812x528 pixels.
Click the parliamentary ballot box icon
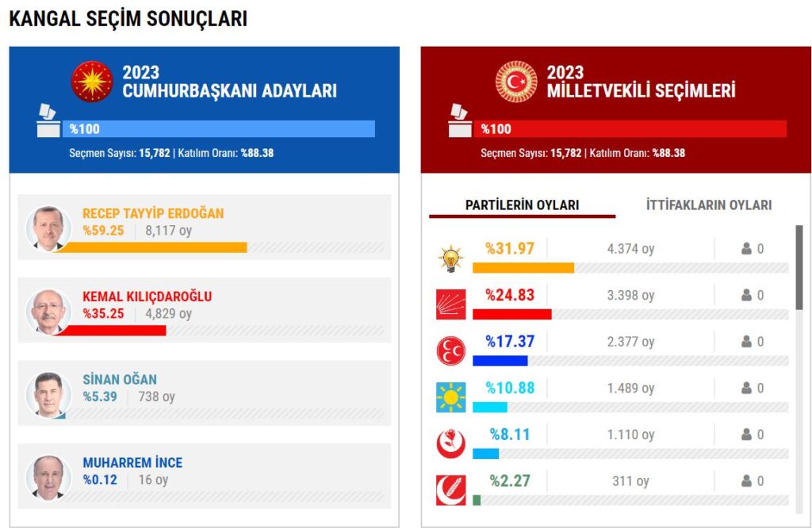460,121
